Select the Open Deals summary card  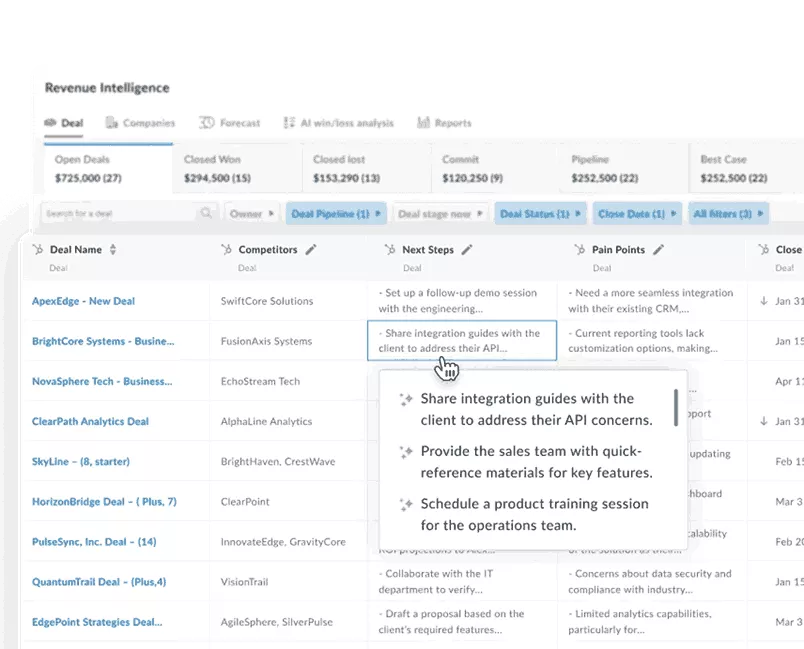[x=108, y=169]
